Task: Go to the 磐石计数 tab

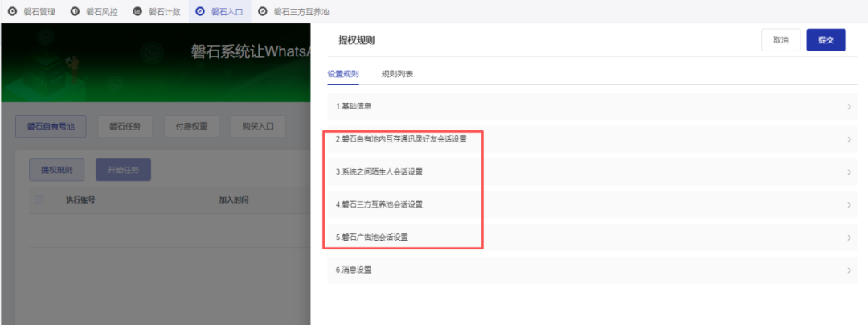Action: click(157, 11)
